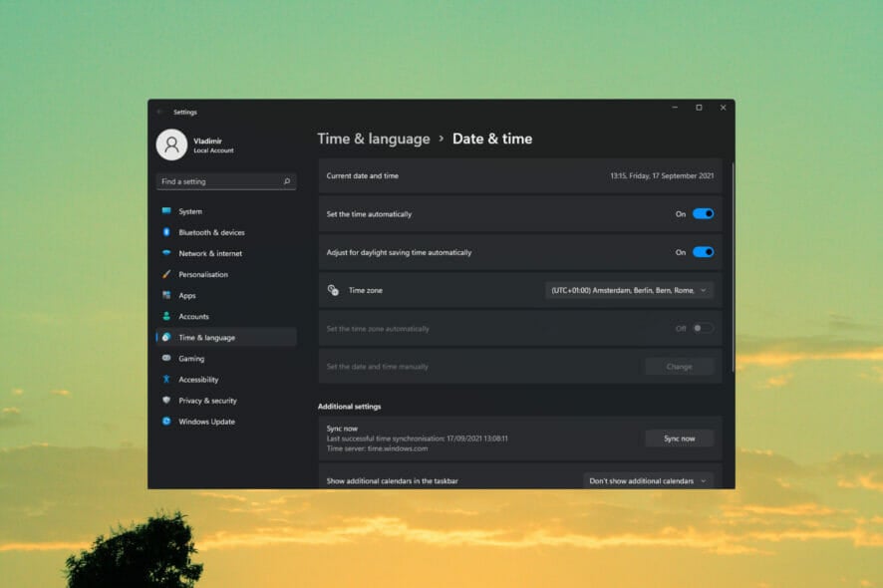Click the back arrow in title bar
Image resolution: width=883 pixels, height=588 pixels.
(159, 112)
